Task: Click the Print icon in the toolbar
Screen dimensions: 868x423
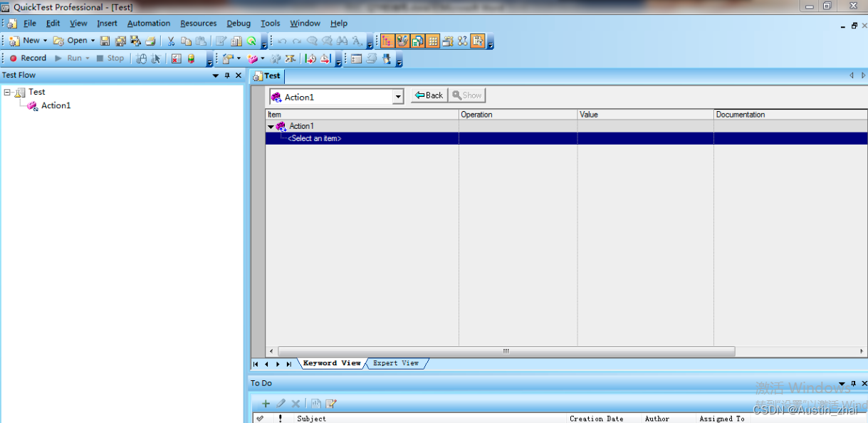Action: [x=150, y=41]
